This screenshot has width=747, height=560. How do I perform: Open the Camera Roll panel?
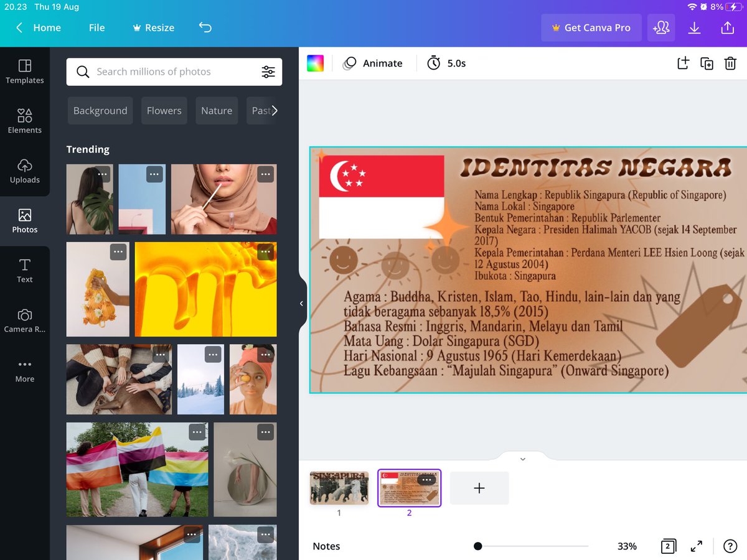click(x=25, y=319)
